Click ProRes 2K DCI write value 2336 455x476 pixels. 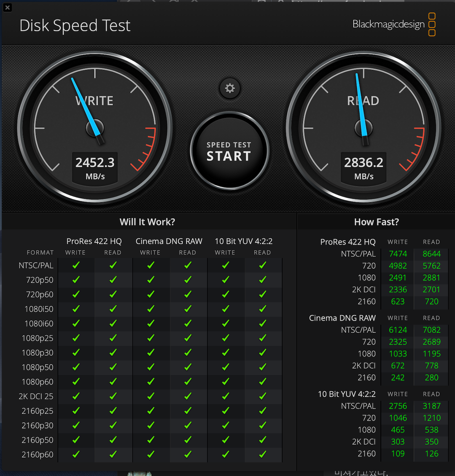(x=398, y=290)
